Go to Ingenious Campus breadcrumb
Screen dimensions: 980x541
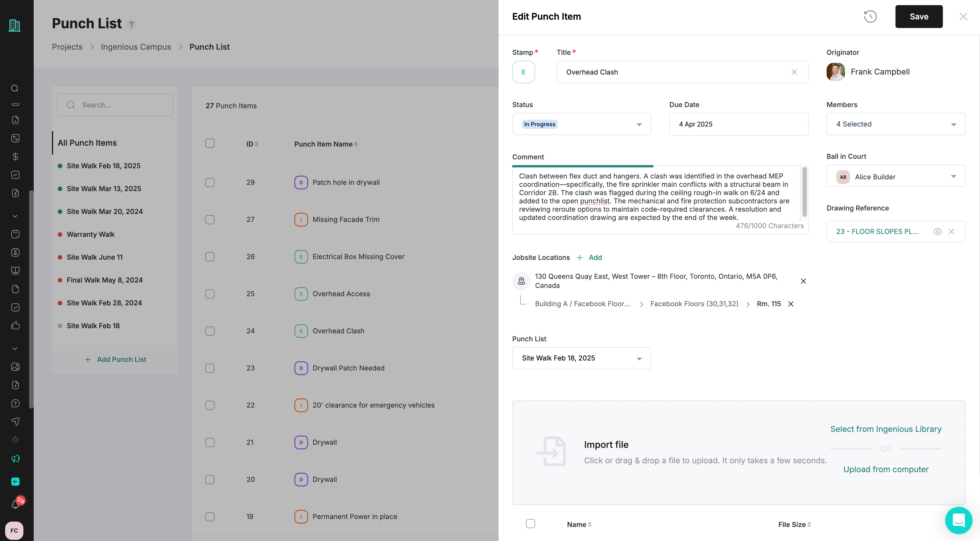pos(136,47)
